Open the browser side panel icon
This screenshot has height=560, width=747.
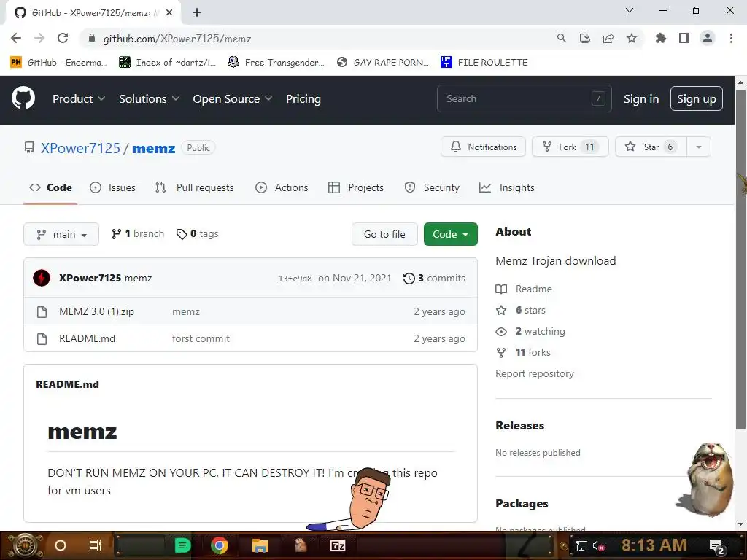(684, 38)
